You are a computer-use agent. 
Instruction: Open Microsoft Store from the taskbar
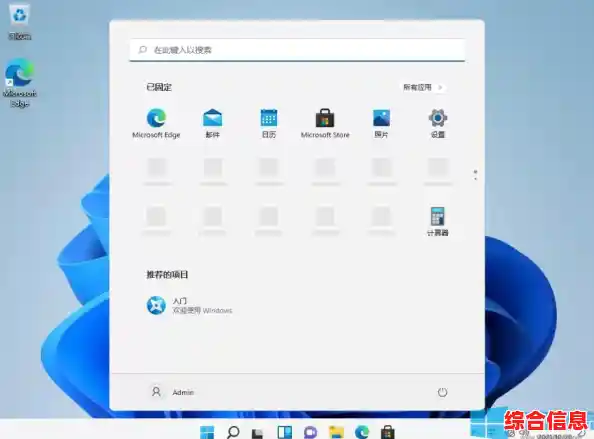(388, 432)
